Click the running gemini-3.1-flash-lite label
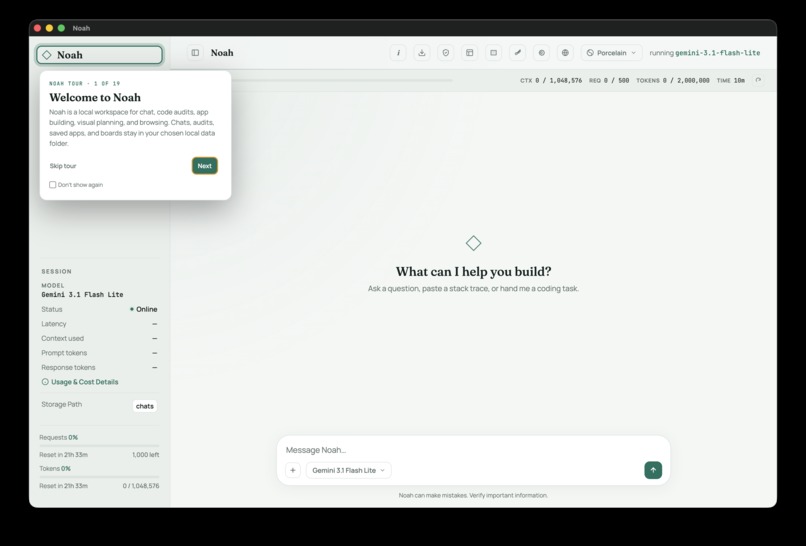 [704, 52]
